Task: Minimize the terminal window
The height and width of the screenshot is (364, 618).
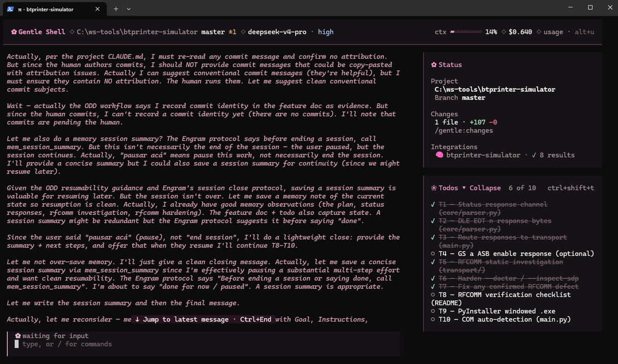Action: [x=570, y=8]
